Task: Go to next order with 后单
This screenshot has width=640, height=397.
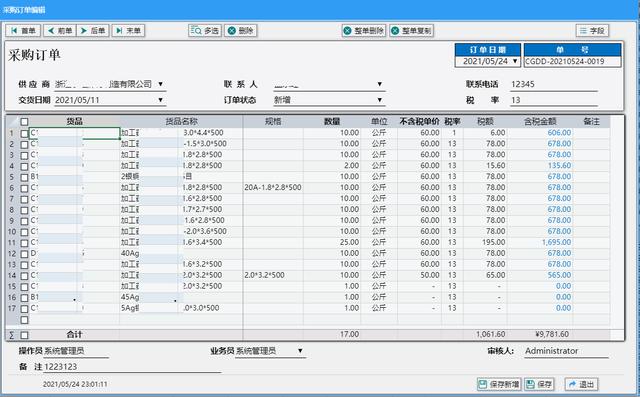Action: coord(93,31)
